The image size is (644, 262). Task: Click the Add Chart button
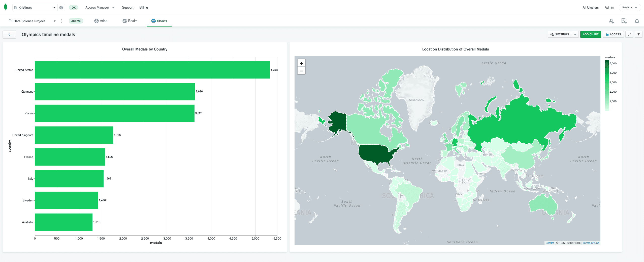pyautogui.click(x=590, y=34)
